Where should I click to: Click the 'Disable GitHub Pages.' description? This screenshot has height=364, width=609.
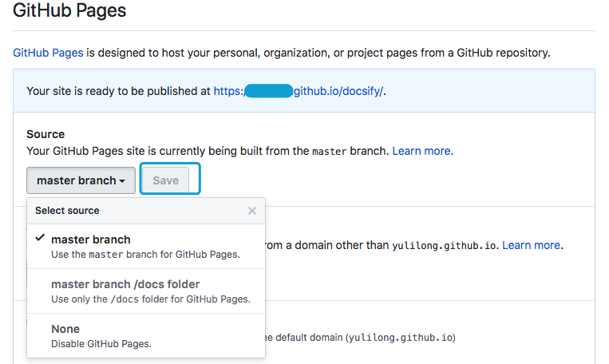point(101,344)
